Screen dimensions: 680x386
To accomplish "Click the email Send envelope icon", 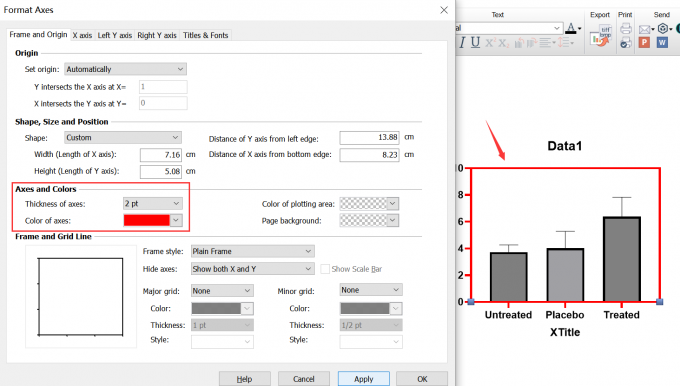I will click(x=645, y=29).
